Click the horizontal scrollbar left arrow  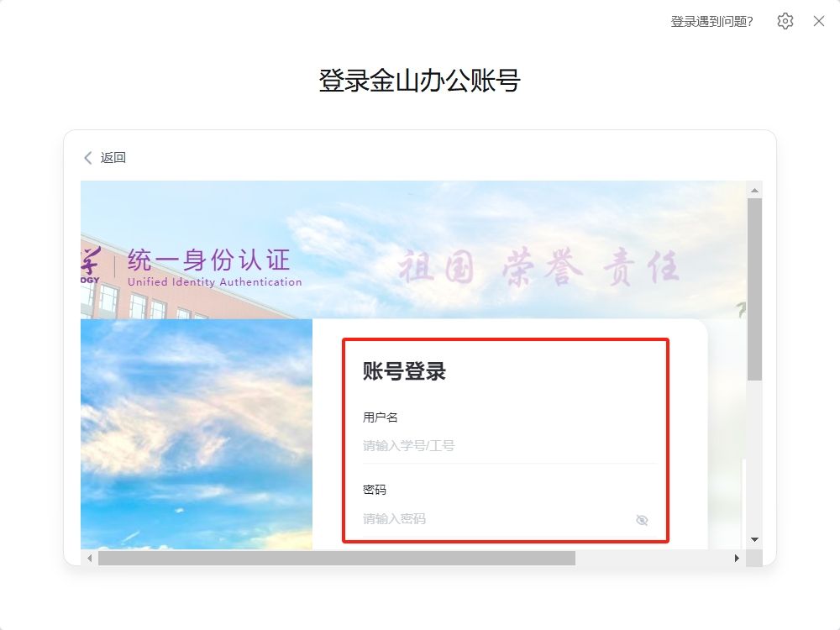[90, 559]
